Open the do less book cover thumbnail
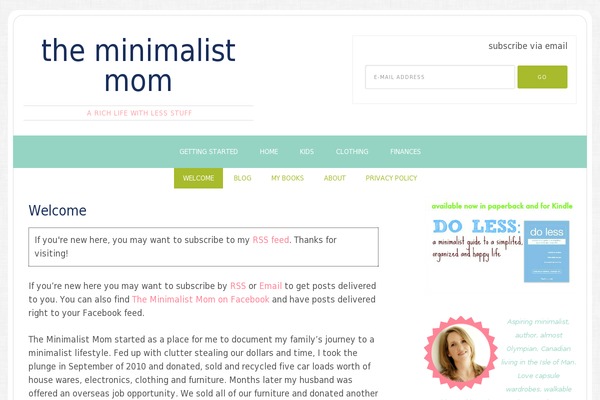The width and height of the screenshot is (600, 400). 546,251
